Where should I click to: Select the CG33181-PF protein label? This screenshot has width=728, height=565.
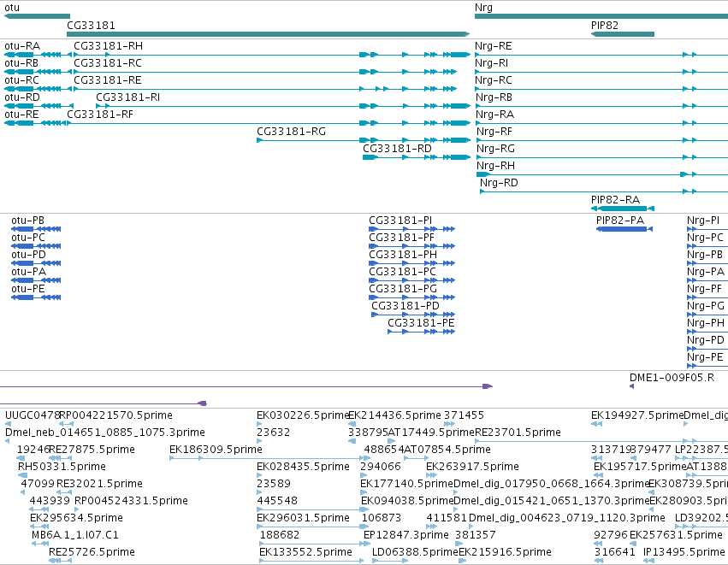[402, 238]
